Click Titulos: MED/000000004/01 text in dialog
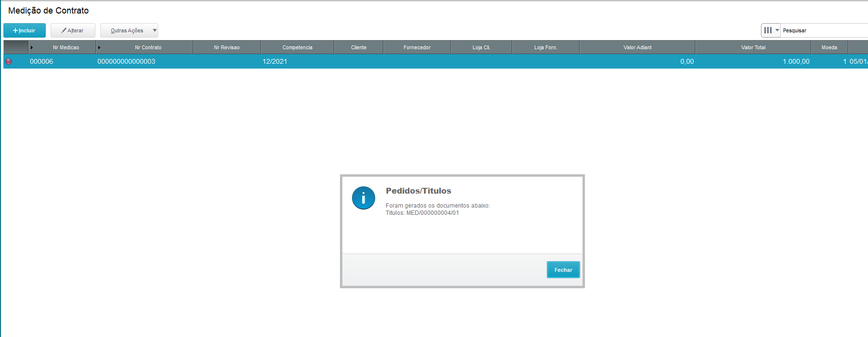 [422, 213]
